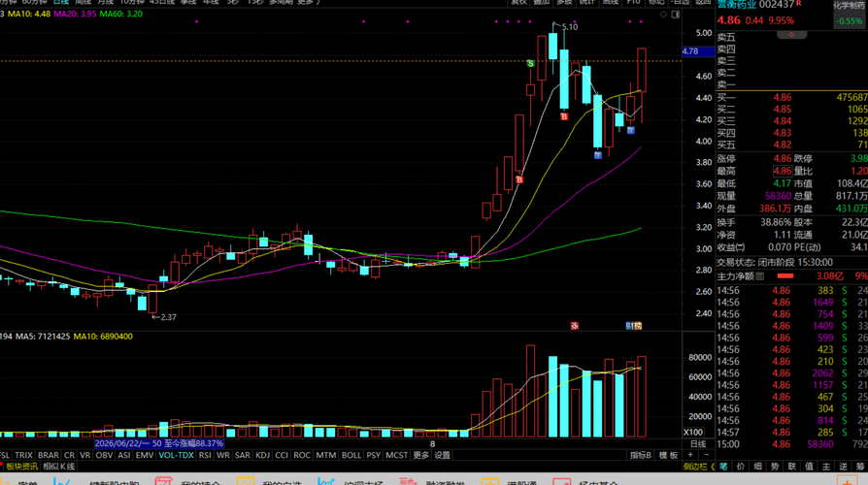Select the 值 value tab
Viewport: 868px width, 485px height.
click(x=810, y=467)
